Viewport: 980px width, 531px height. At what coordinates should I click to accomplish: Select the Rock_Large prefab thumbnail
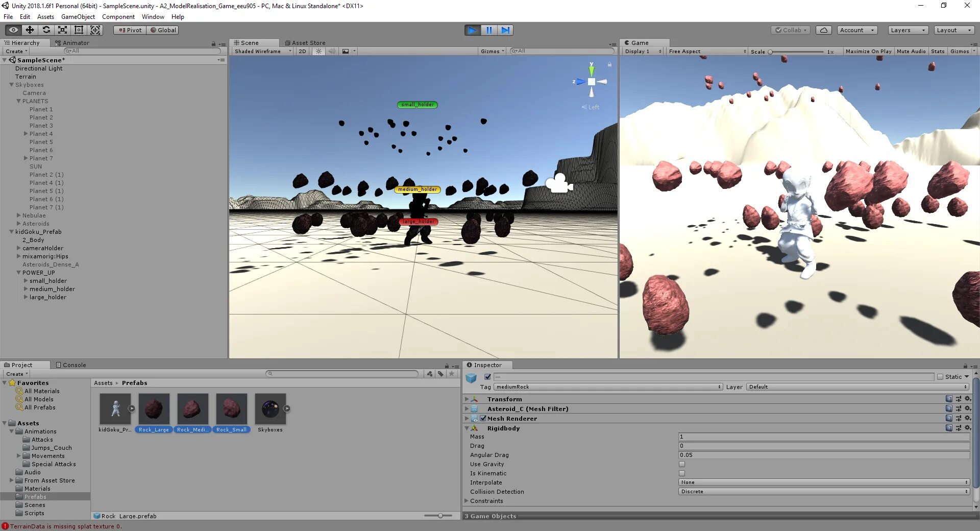point(154,408)
